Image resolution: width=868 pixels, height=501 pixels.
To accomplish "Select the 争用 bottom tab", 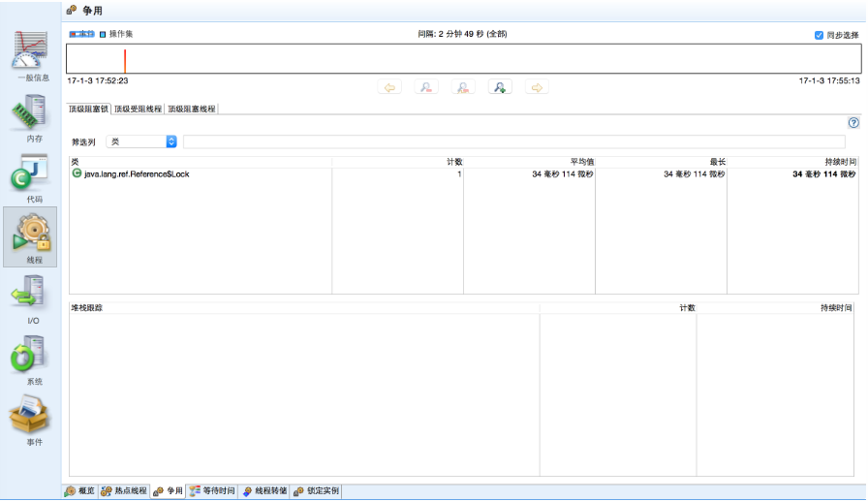I will (x=168, y=491).
